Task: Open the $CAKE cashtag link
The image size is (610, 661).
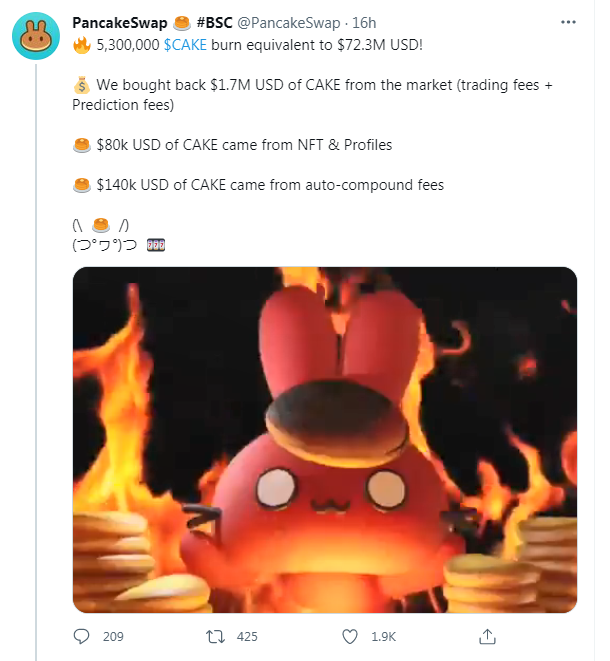Action: point(185,45)
